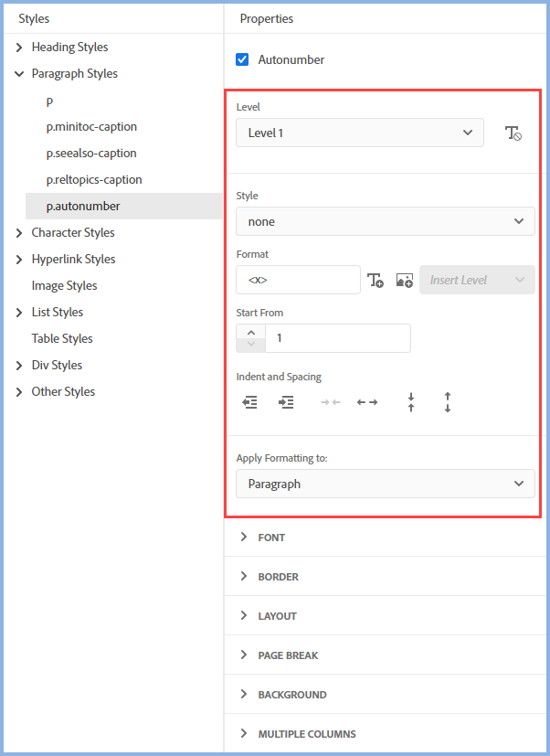This screenshot has width=550, height=756.
Task: Open the Style dropdown showing none
Action: [385, 221]
